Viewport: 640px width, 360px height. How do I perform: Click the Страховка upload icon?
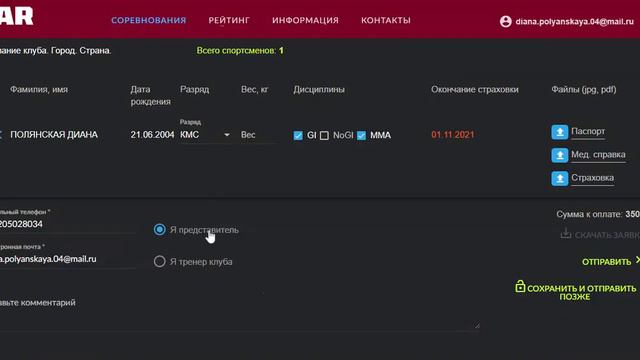(560, 178)
